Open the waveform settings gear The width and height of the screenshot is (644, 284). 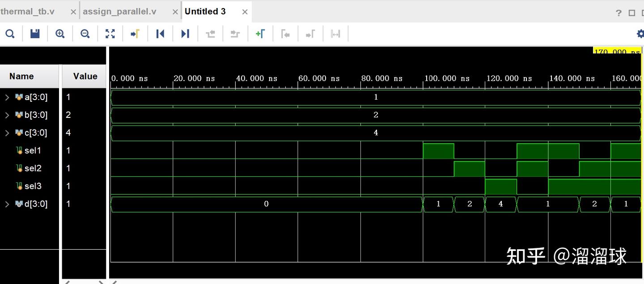click(x=640, y=33)
